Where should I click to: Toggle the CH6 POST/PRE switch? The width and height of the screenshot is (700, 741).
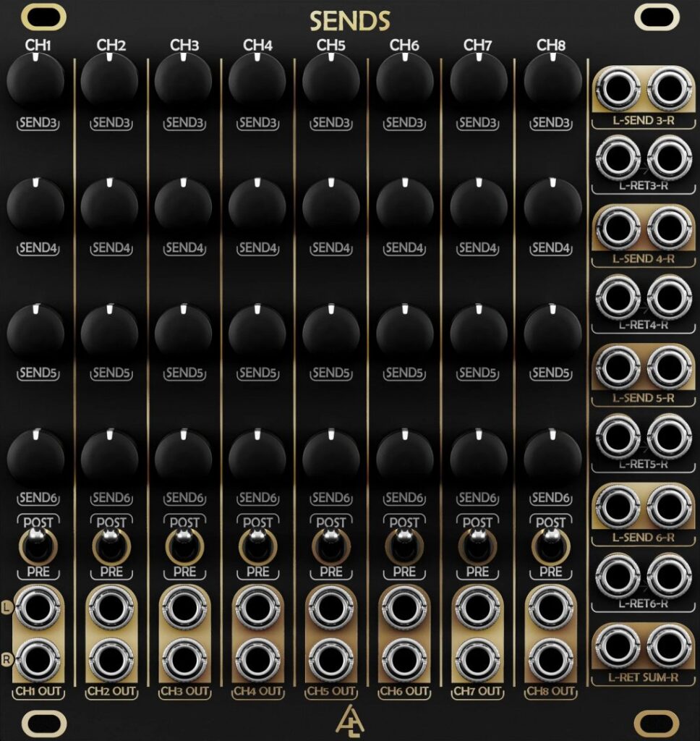click(404, 547)
